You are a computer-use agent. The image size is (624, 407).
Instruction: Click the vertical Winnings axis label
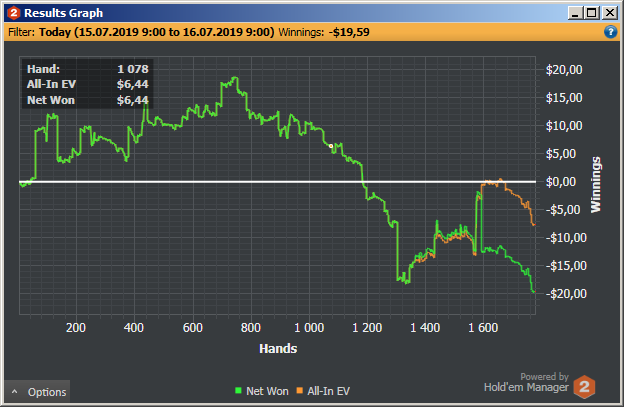595,185
